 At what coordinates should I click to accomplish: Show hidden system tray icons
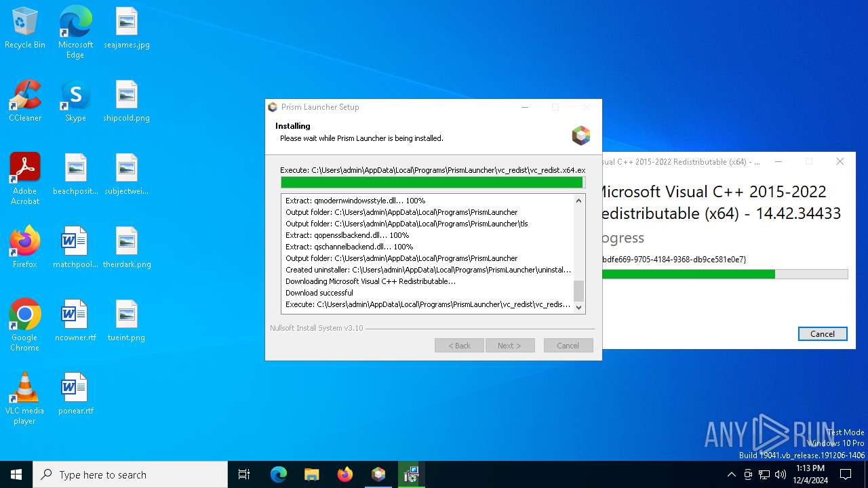coord(731,474)
